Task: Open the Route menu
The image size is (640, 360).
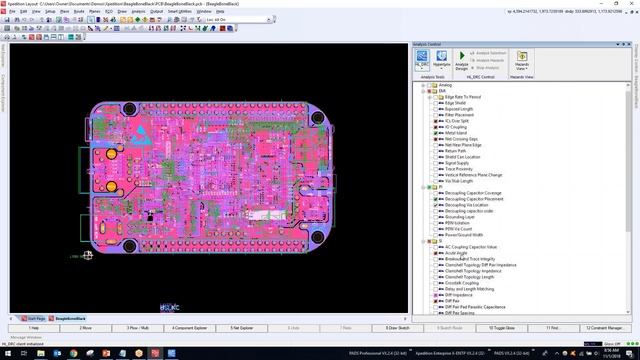Action: [79, 11]
